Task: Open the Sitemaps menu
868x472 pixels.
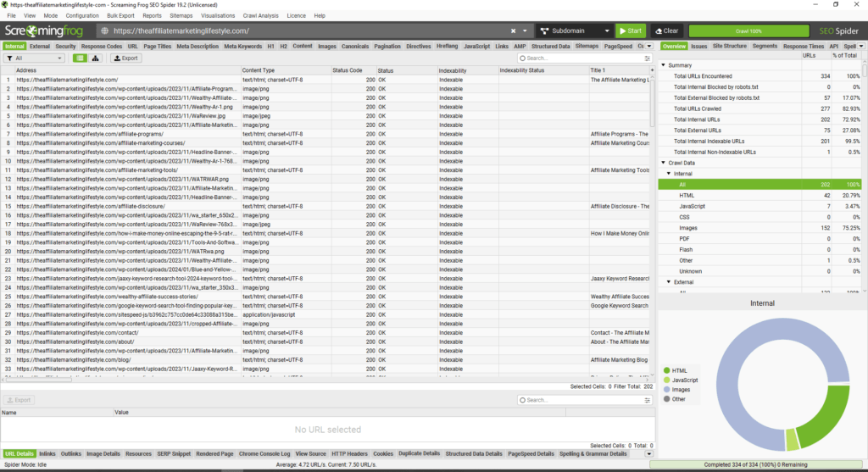Action: [181, 15]
